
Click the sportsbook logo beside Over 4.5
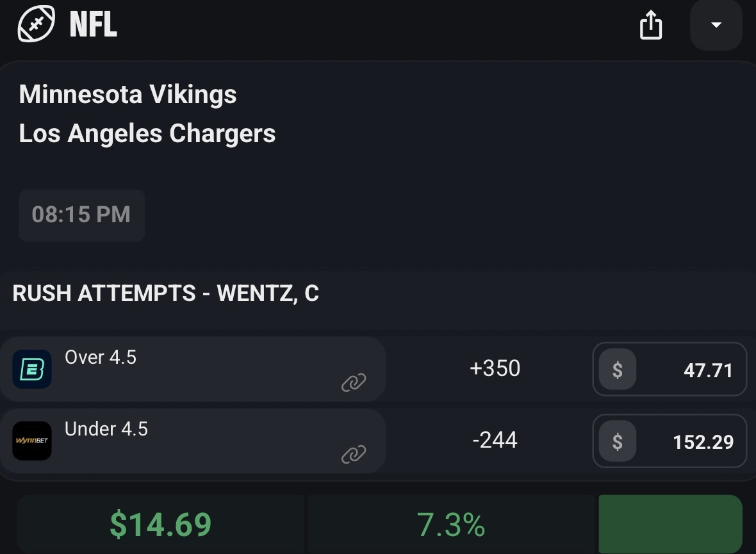pos(32,370)
